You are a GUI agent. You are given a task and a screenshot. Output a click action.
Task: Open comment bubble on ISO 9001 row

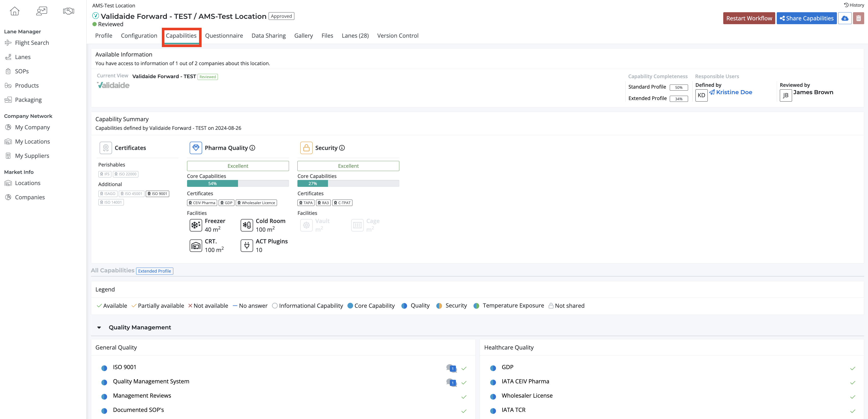(x=451, y=368)
